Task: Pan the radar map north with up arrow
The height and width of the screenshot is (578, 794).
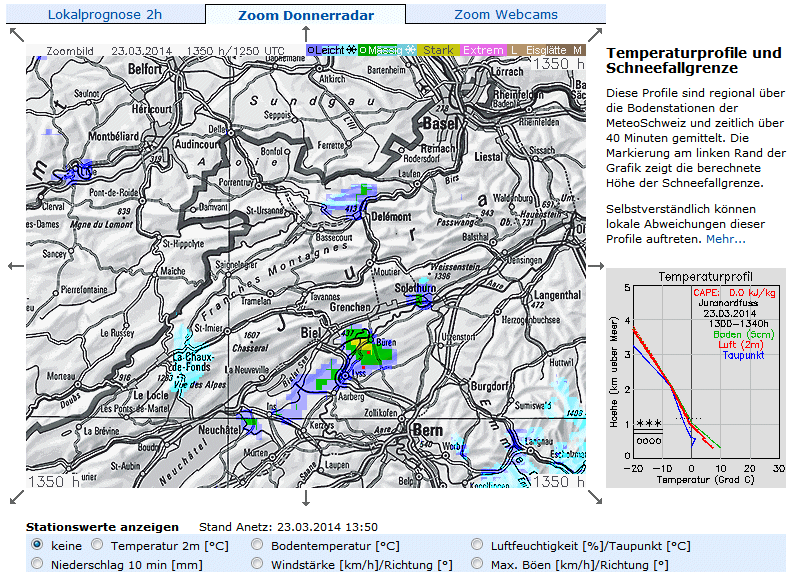Action: [x=305, y=33]
